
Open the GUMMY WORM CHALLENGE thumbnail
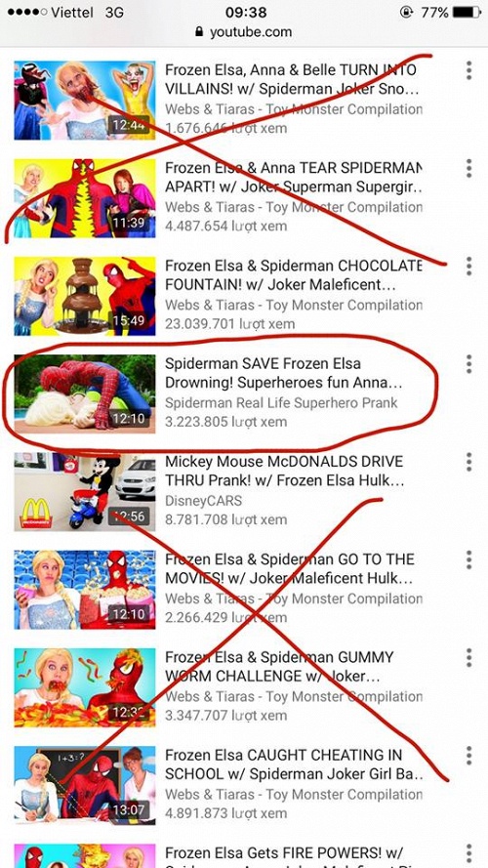85,688
